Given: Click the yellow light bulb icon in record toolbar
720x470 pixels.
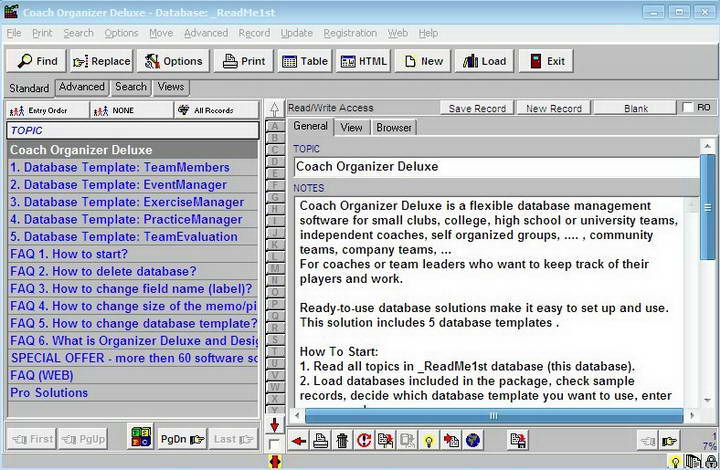Looking at the screenshot, I should coord(429,441).
